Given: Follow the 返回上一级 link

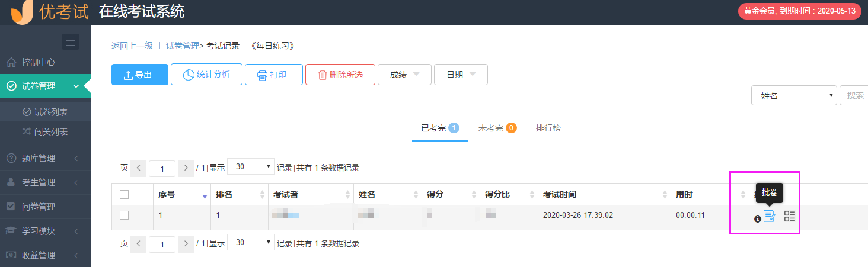Looking at the screenshot, I should [x=132, y=46].
